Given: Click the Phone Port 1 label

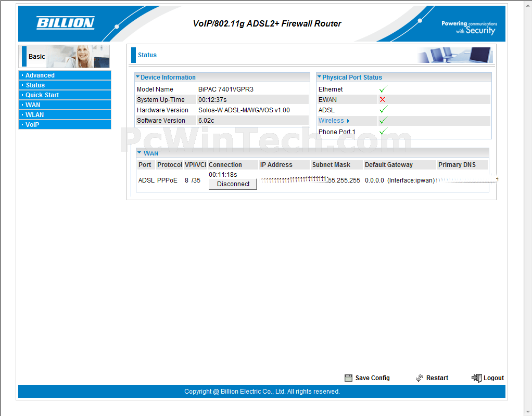Looking at the screenshot, I should tap(337, 132).
